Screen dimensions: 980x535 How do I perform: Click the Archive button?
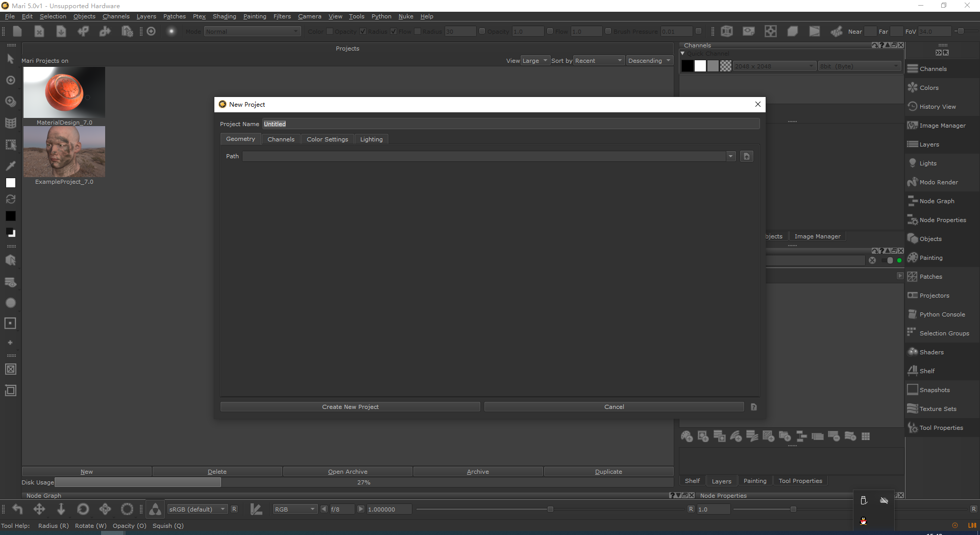pyautogui.click(x=478, y=472)
